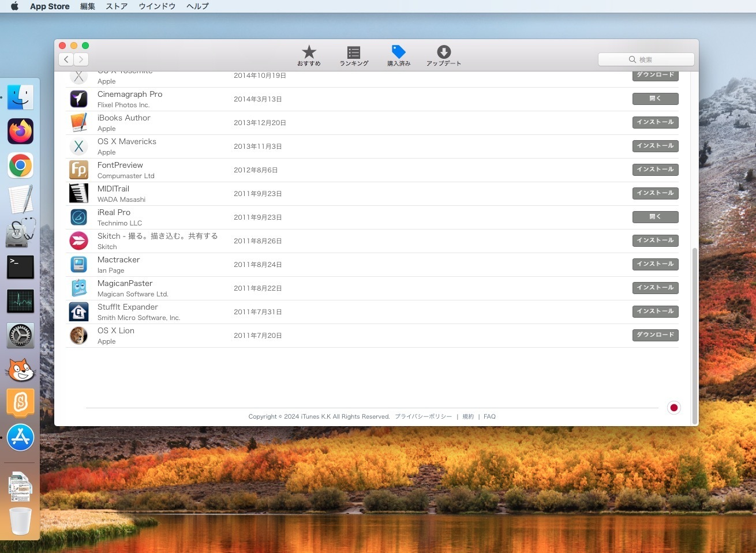The width and height of the screenshot is (756, 553).
Task: Install FontPreview with its インストール button
Action: 655,170
